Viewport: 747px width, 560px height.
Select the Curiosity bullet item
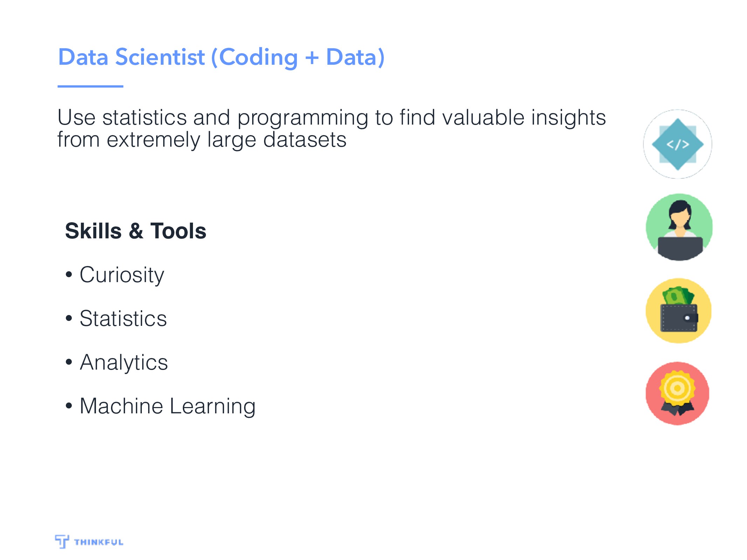click(115, 275)
